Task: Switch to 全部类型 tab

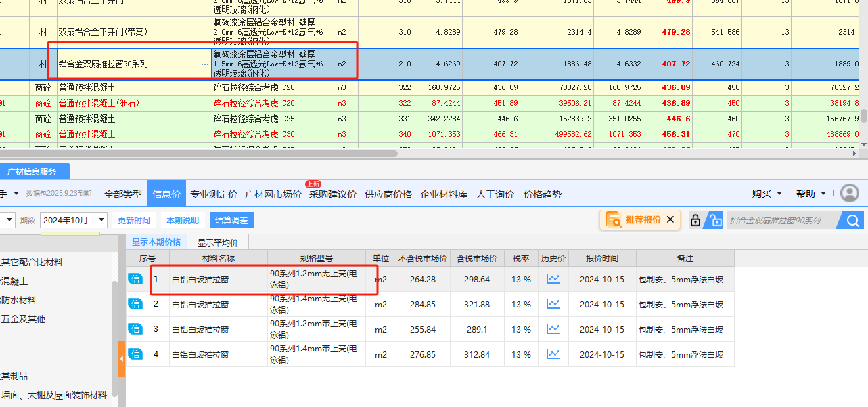Action: coord(123,194)
